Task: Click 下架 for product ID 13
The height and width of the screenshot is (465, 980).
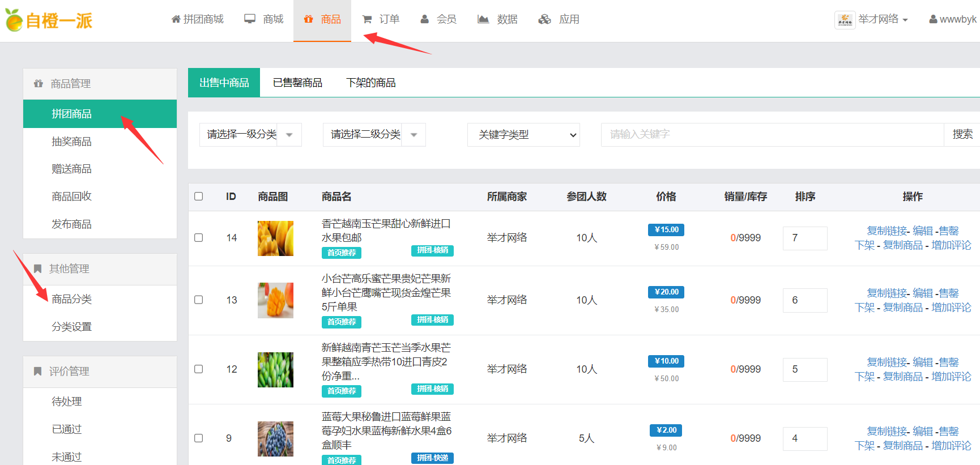Action: (x=865, y=308)
